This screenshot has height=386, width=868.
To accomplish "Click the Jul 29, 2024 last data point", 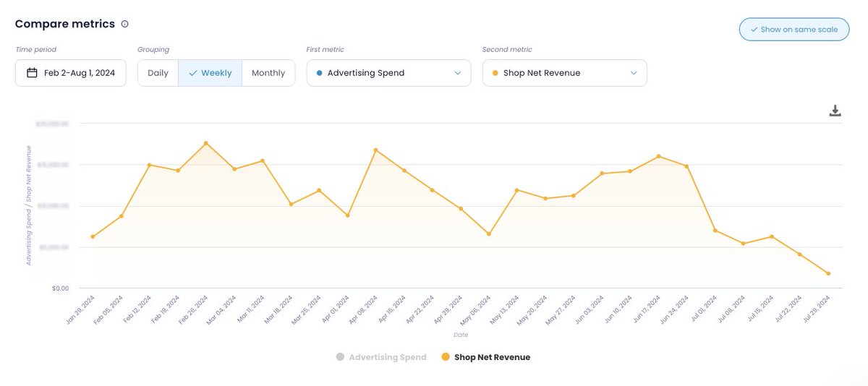I will [x=828, y=273].
